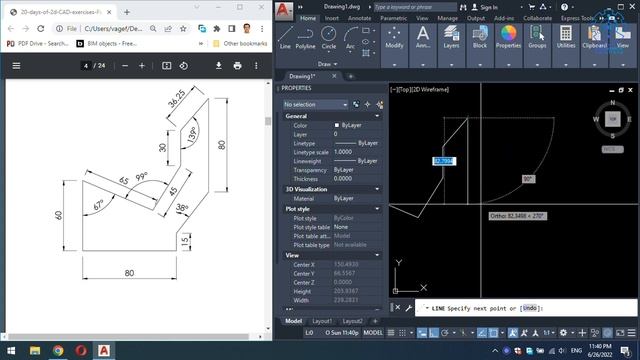The height and width of the screenshot is (360, 640).
Task: Collapse the View section in Properties
Action: click(377, 256)
